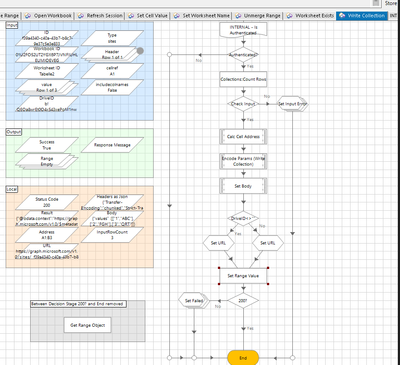Select the DriveID<>"" decision diamond

tap(243, 219)
